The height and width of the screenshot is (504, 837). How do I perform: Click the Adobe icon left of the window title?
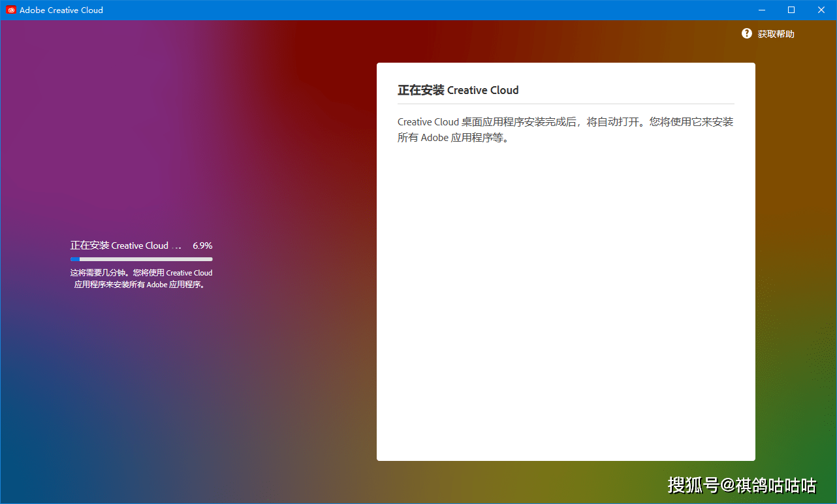10,10
